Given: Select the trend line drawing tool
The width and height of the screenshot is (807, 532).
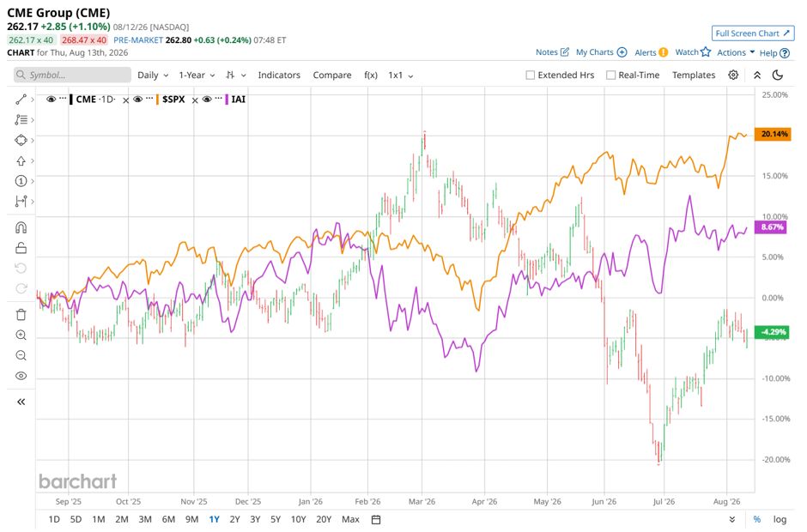Looking at the screenshot, I should point(21,100).
